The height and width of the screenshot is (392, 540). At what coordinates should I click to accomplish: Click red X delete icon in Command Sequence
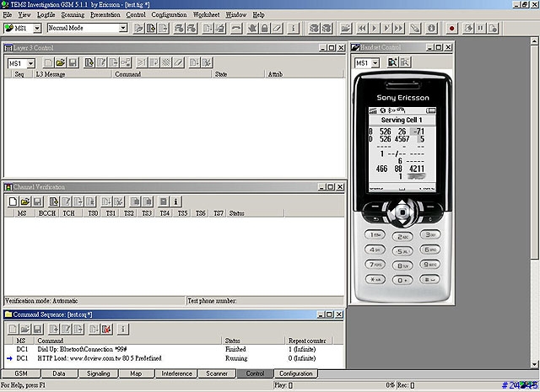point(107,330)
